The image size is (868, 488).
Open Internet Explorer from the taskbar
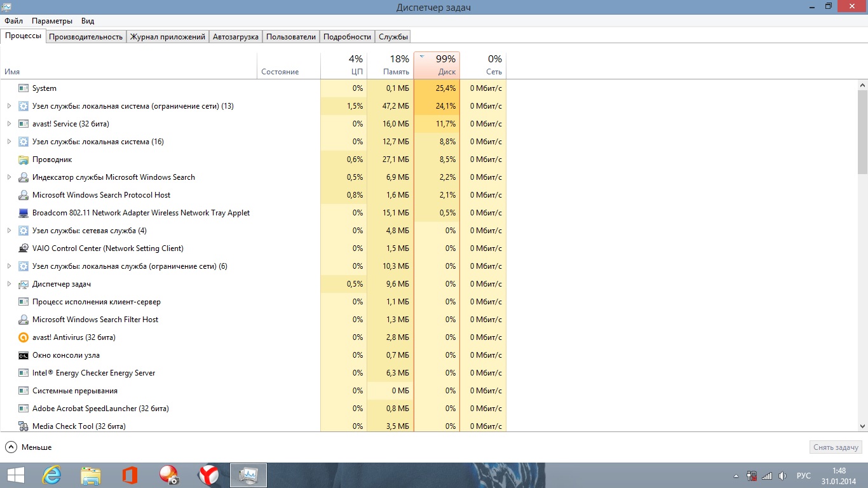point(51,475)
